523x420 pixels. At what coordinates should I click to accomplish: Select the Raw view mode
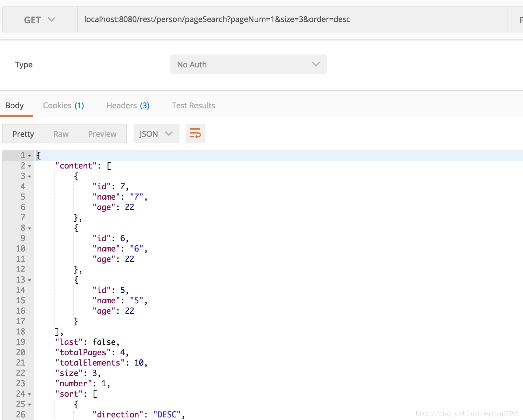61,134
